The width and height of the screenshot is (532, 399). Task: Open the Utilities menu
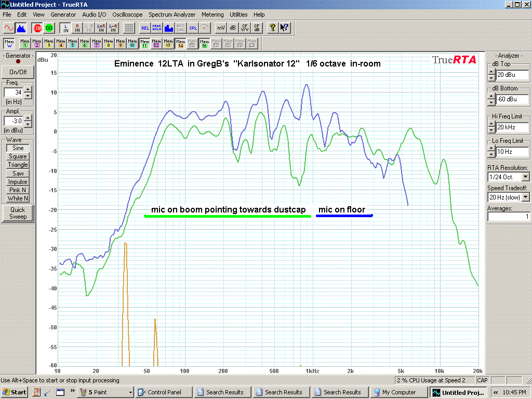coord(238,15)
